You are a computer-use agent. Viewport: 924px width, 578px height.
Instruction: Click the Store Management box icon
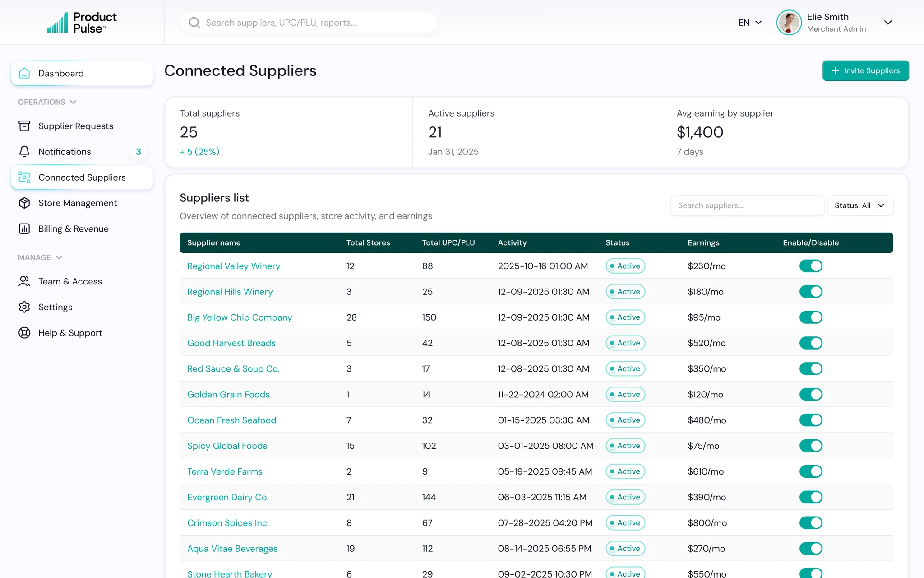click(x=24, y=203)
